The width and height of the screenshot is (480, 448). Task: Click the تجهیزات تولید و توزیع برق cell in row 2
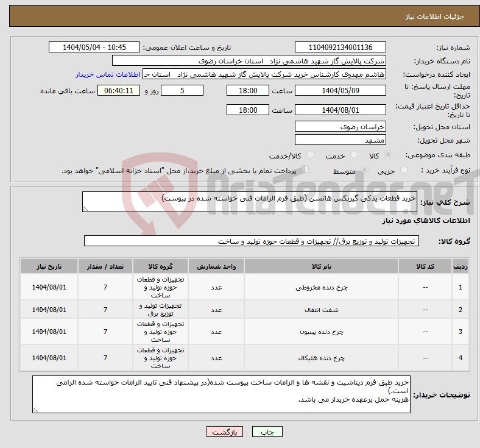point(160,310)
